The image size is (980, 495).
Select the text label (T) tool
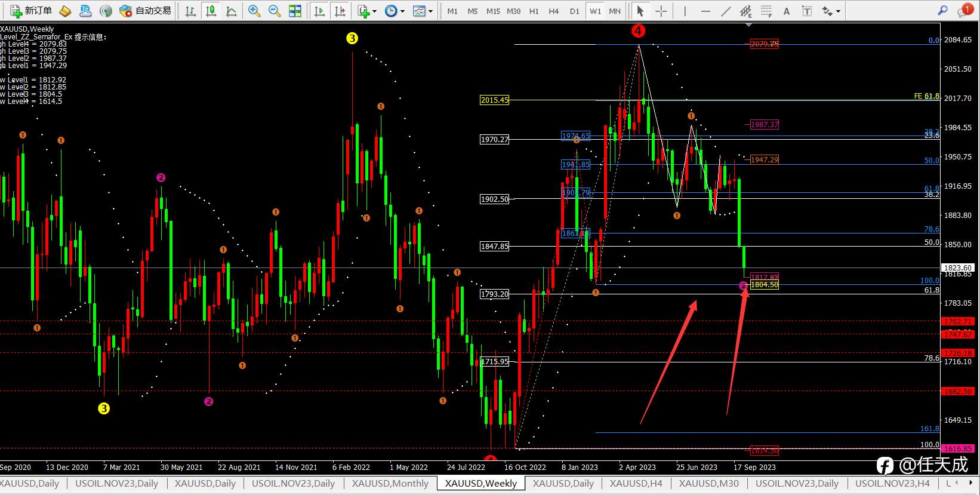coord(807,11)
